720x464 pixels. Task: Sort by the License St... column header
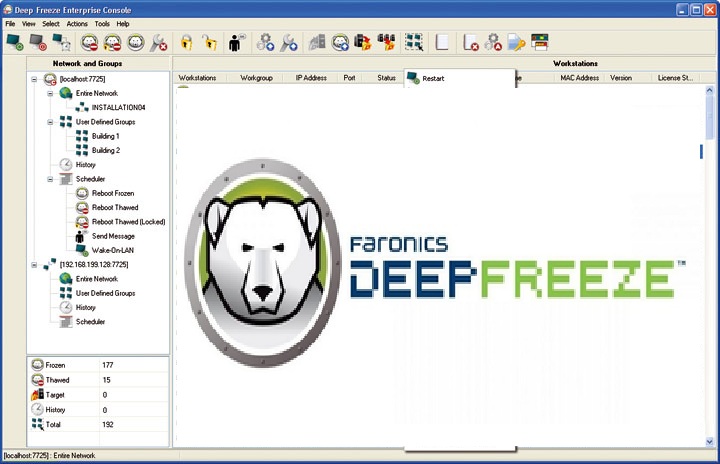pos(675,78)
